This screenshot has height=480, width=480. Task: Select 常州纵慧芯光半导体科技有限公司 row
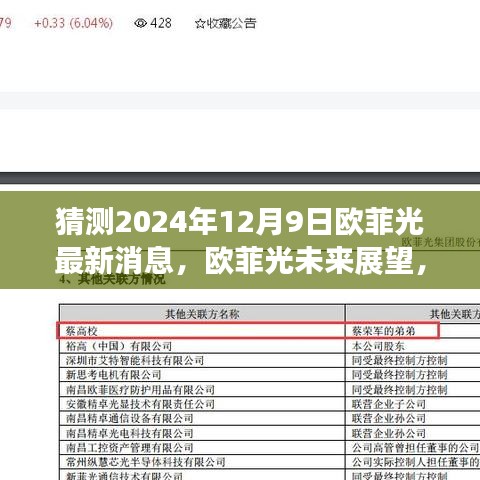[x=269, y=462]
